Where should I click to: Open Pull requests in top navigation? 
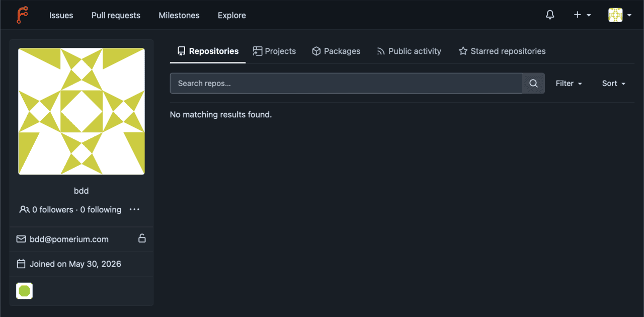116,15
